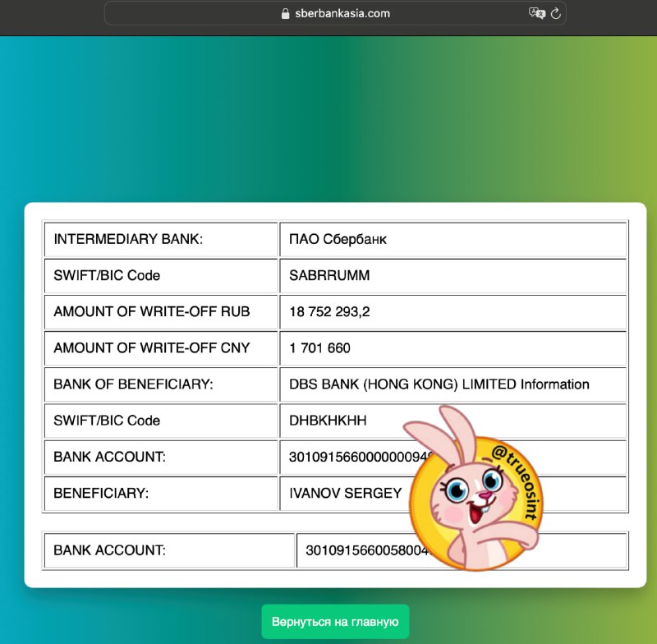Select the SABRRUMM SWIFT code value
This screenshot has height=644, width=657.
[329, 275]
